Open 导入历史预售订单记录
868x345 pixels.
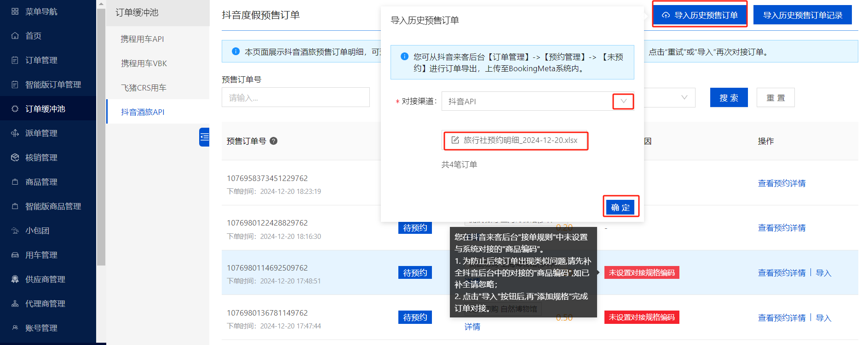tap(802, 15)
